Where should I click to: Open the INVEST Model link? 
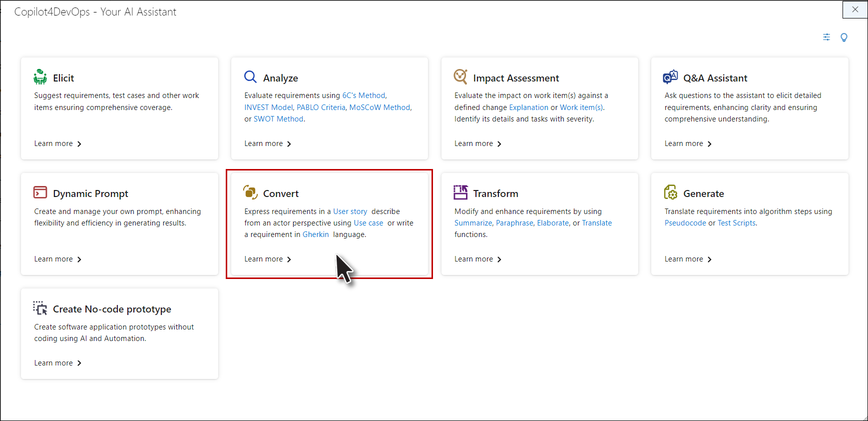pyautogui.click(x=268, y=107)
